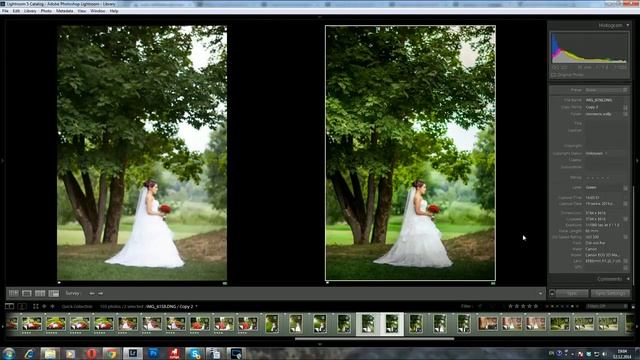
Task: Filter by yellow color label
Action: pyautogui.click(x=553, y=306)
